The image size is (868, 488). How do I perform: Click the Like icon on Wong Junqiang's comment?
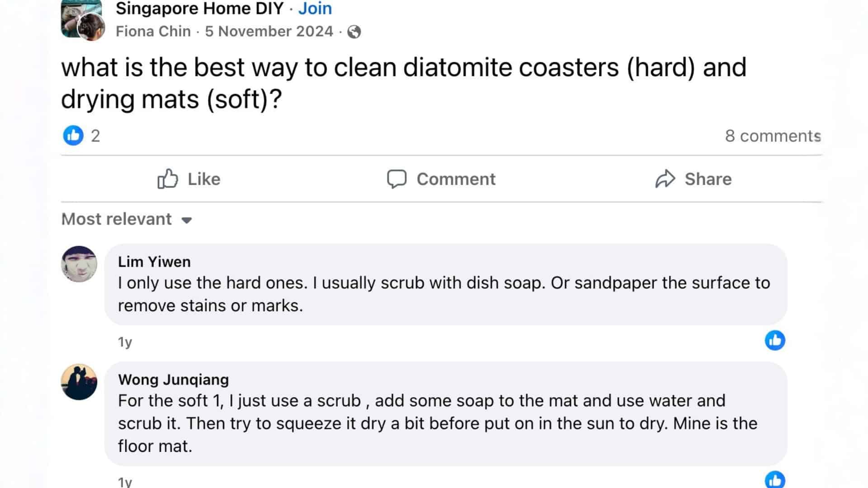pos(775,480)
